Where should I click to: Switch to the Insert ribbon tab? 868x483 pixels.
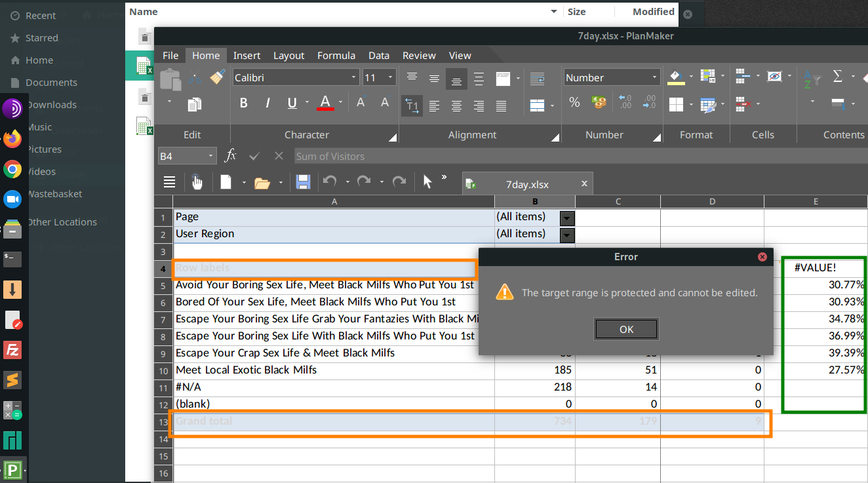pos(247,56)
